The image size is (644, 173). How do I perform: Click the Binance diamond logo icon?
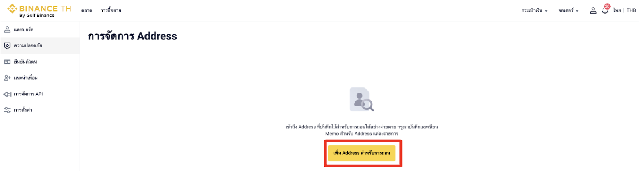(x=12, y=8)
